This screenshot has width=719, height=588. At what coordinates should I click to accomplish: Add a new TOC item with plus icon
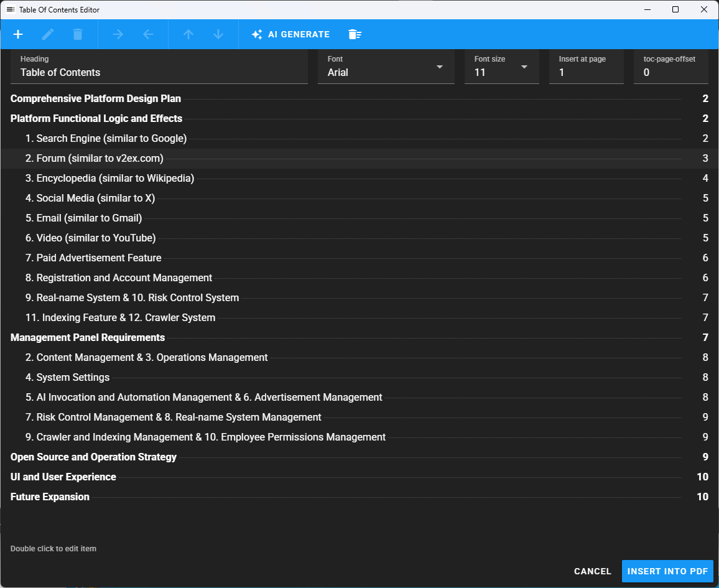(x=18, y=34)
